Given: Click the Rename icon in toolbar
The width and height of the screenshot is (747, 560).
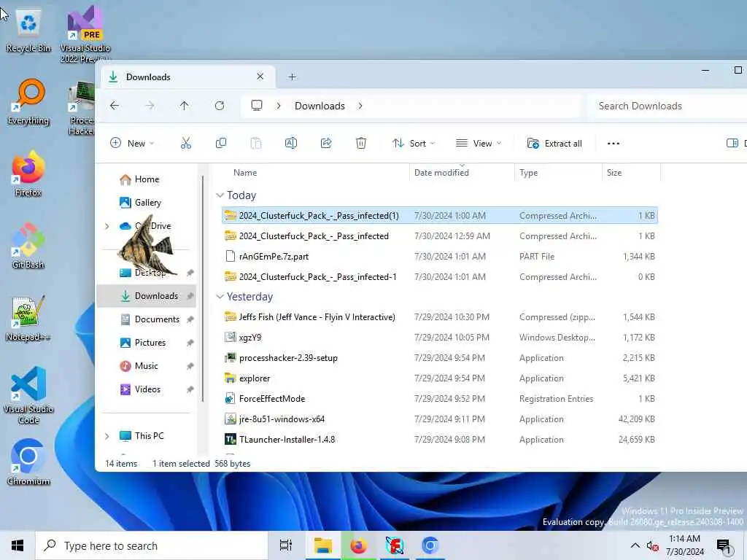Looking at the screenshot, I should pos(290,144).
